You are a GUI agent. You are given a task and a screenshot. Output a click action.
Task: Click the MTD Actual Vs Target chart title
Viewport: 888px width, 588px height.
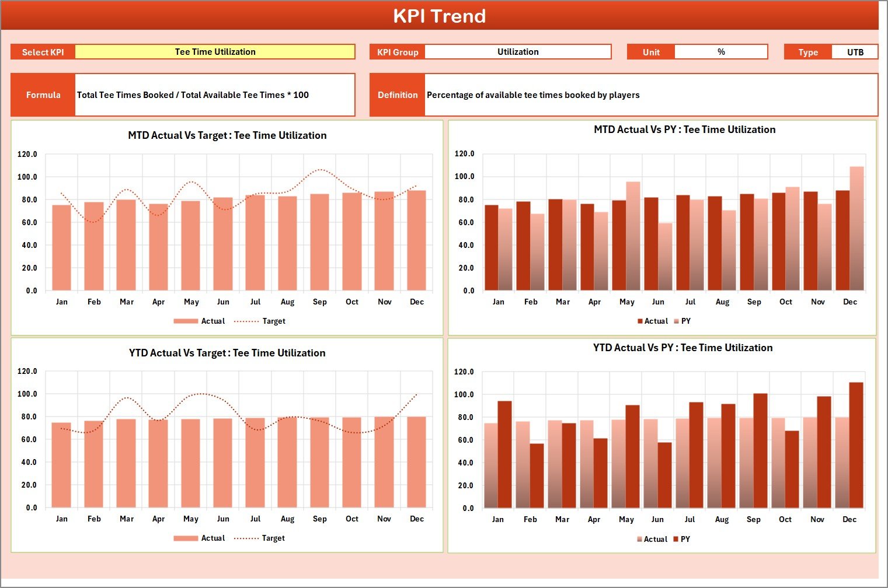[x=227, y=135]
